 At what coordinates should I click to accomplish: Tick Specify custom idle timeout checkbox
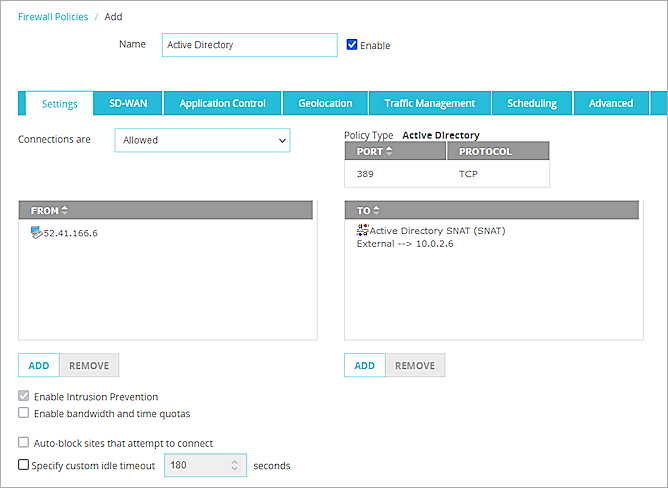click(24, 465)
